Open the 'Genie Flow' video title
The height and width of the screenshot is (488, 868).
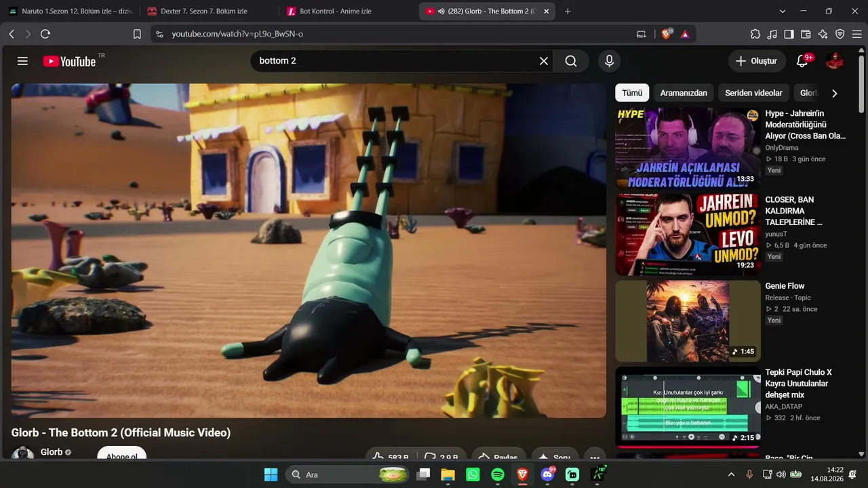point(785,286)
